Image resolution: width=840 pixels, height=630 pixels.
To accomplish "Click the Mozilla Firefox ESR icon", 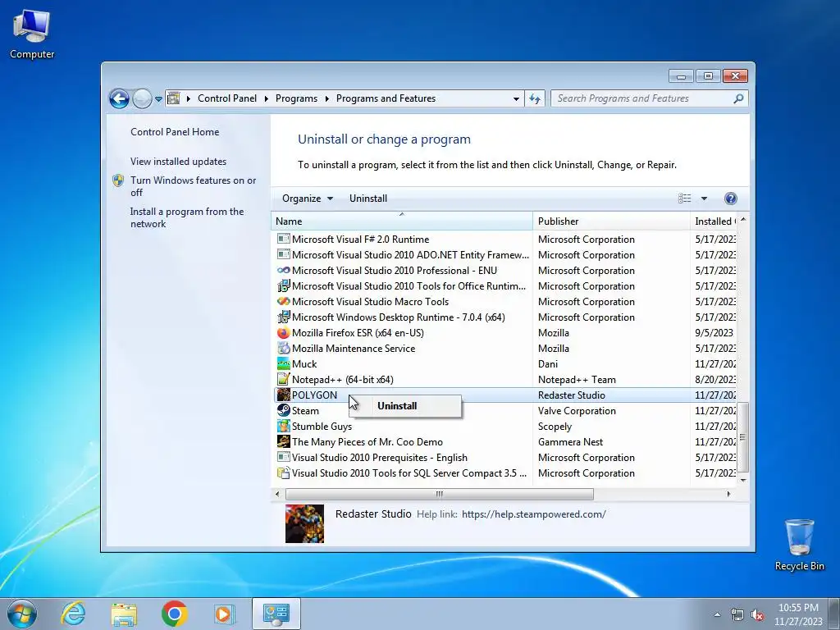I will click(x=283, y=333).
